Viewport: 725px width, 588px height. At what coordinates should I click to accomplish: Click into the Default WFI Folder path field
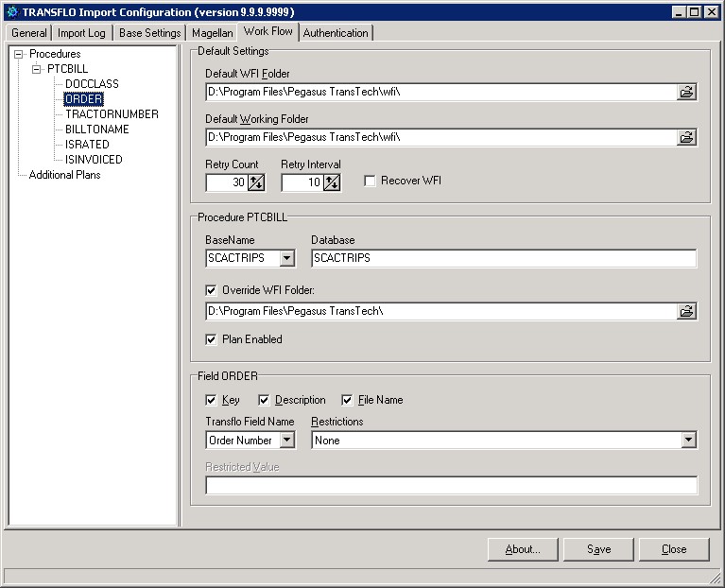[441, 92]
